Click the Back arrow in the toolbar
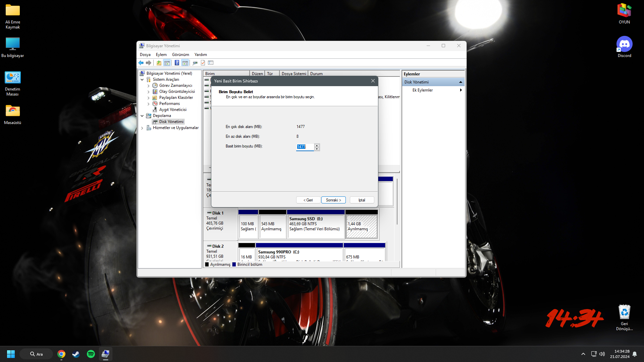Screen dimensions: 644x362 [x=141, y=63]
